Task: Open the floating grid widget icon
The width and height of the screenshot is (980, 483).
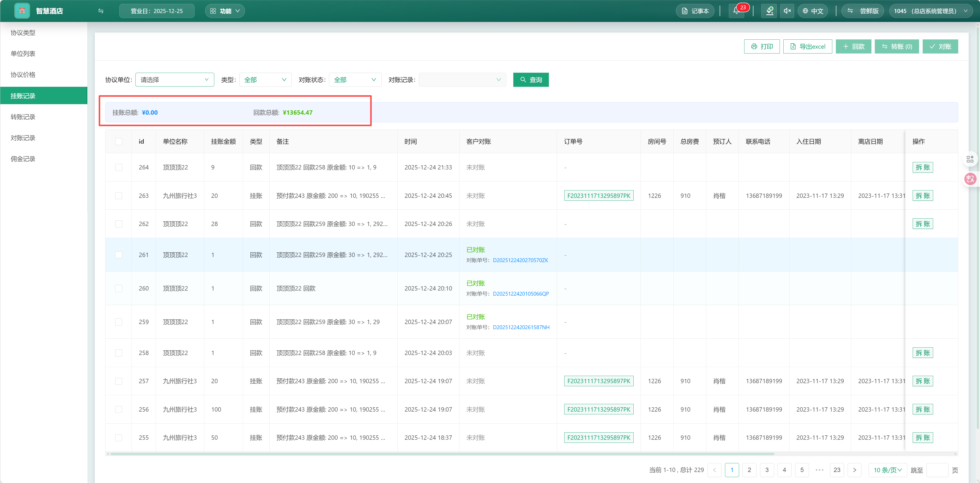Action: pyautogui.click(x=970, y=159)
